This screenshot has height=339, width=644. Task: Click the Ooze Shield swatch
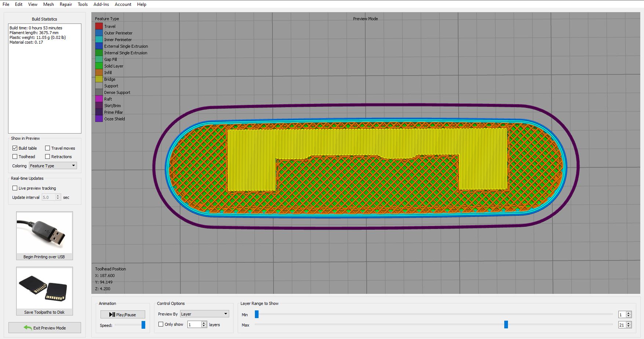click(x=99, y=119)
